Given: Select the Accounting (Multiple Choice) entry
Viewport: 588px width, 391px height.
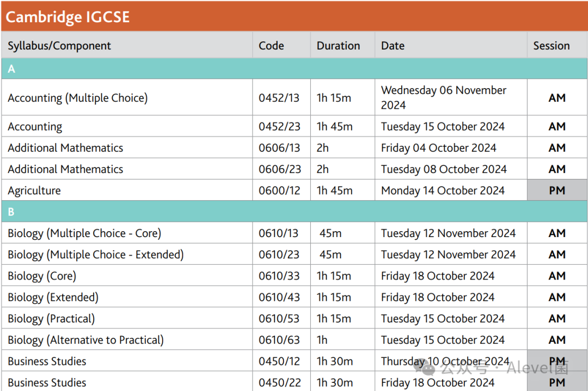Looking at the screenshot, I should coord(77,98).
